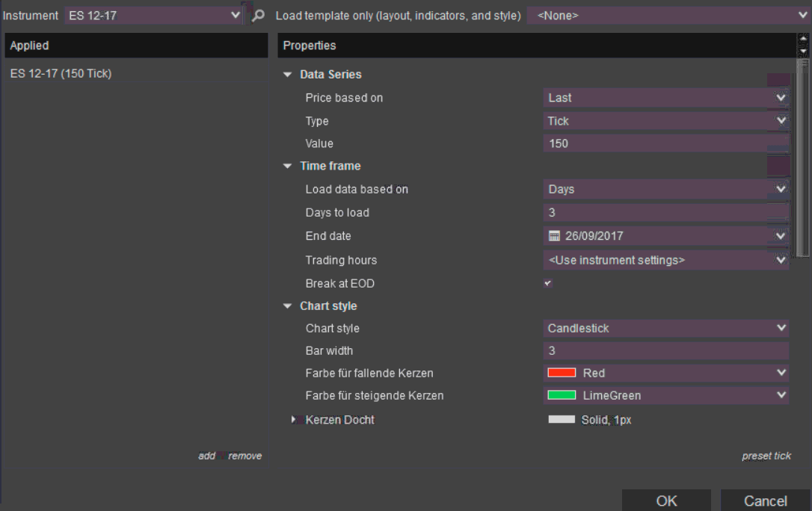Open the Load template dropdown

point(803,15)
